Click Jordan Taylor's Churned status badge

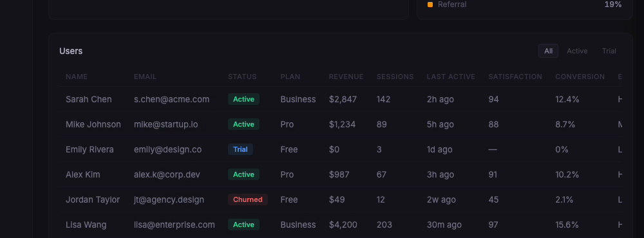click(248, 199)
